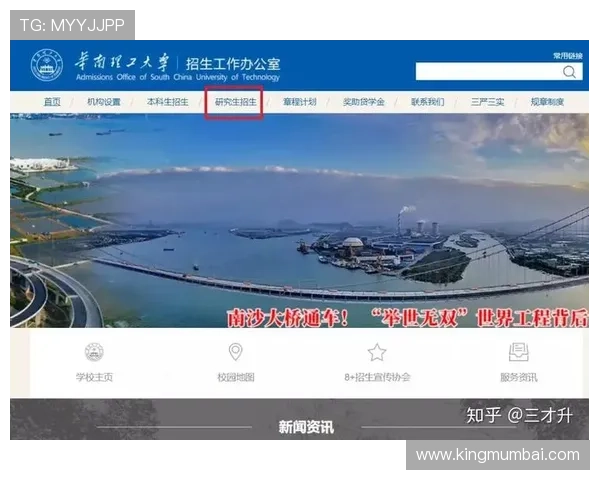Open 三严三实 menu item
The height and width of the screenshot is (480, 600).
[487, 102]
